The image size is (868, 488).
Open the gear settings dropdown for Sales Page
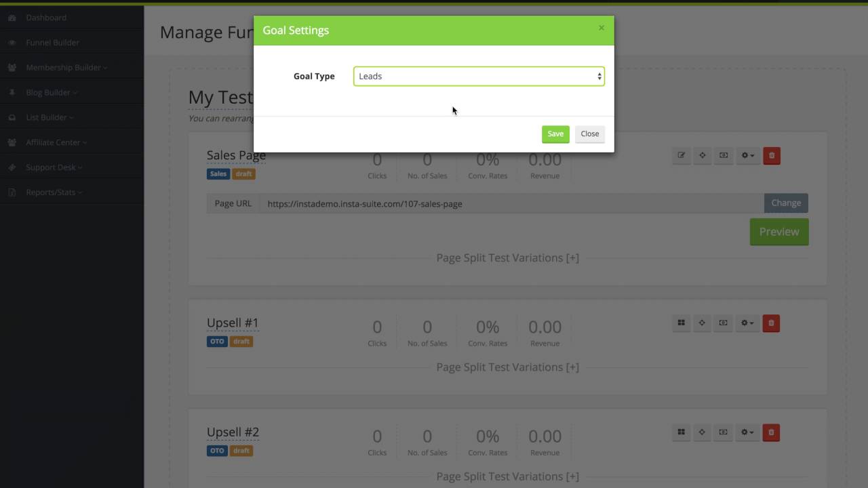pyautogui.click(x=748, y=156)
